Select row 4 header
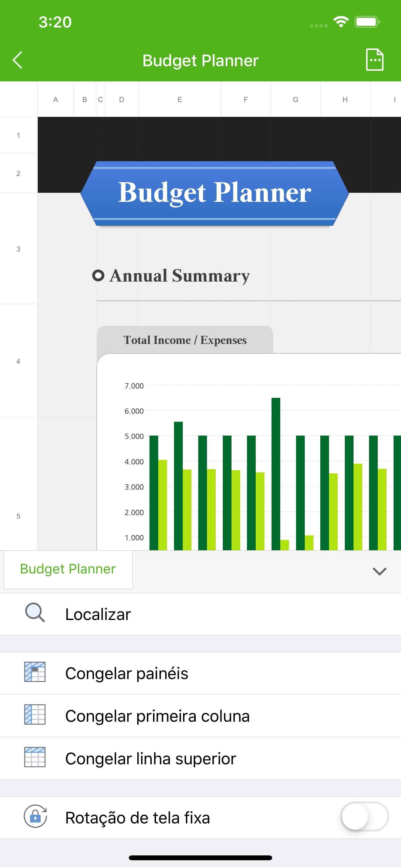 click(x=18, y=361)
